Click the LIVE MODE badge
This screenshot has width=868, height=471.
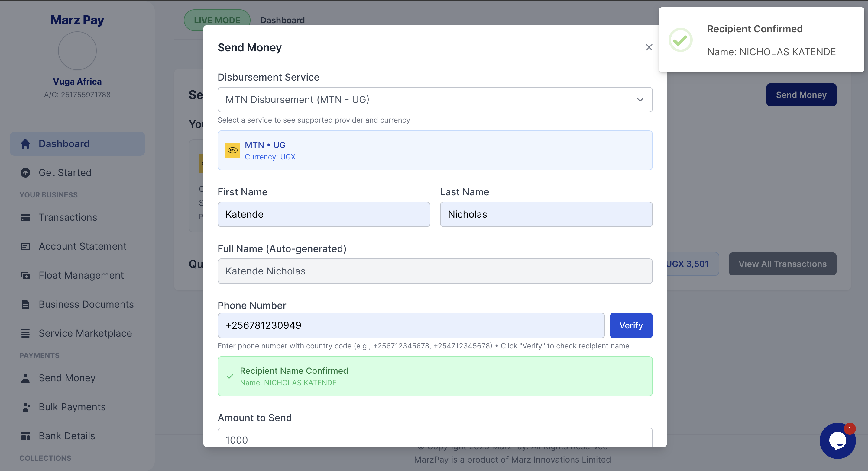217,20
